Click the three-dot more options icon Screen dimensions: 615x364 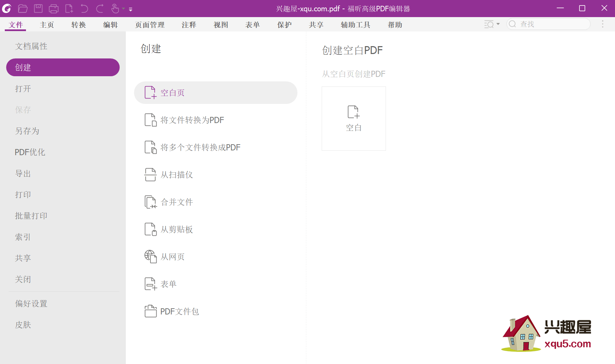(603, 24)
